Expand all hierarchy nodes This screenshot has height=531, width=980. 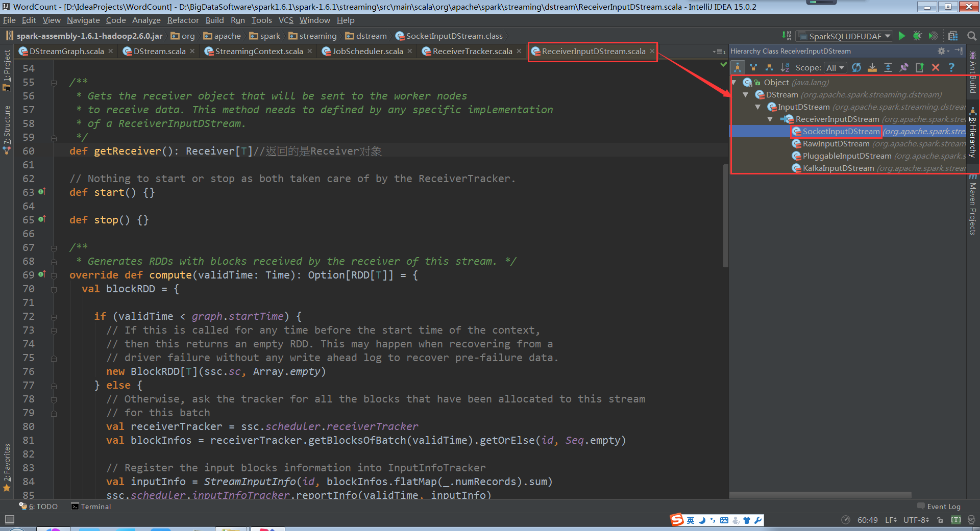(x=888, y=67)
